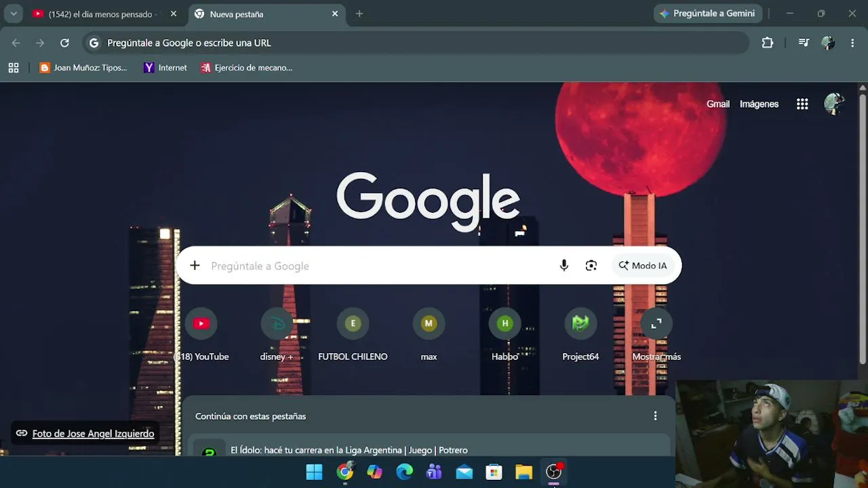This screenshot has width=868, height=488.
Task: Open the tab search dropdown arrow
Action: click(x=14, y=14)
